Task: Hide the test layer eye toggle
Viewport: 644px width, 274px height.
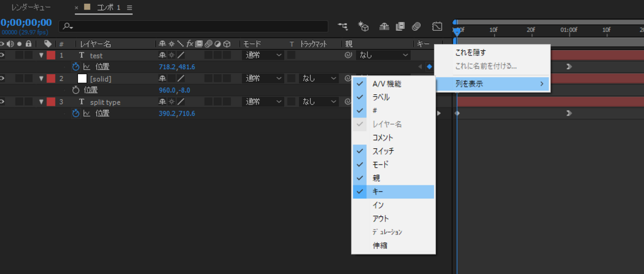Action: (x=2, y=55)
